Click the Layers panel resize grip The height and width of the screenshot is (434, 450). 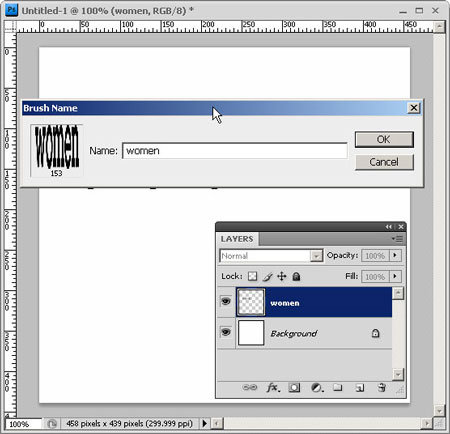pyautogui.click(x=400, y=390)
